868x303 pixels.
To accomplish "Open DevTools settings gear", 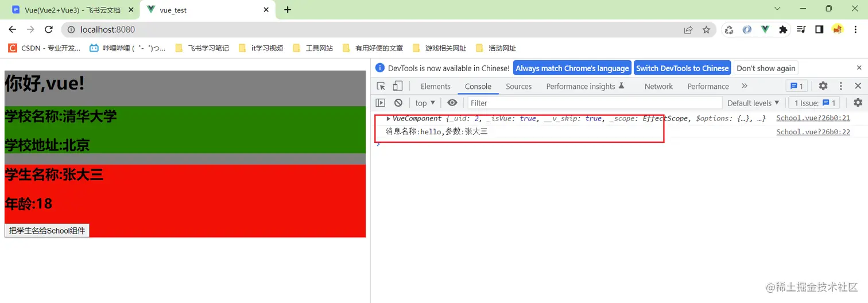I will coord(823,86).
